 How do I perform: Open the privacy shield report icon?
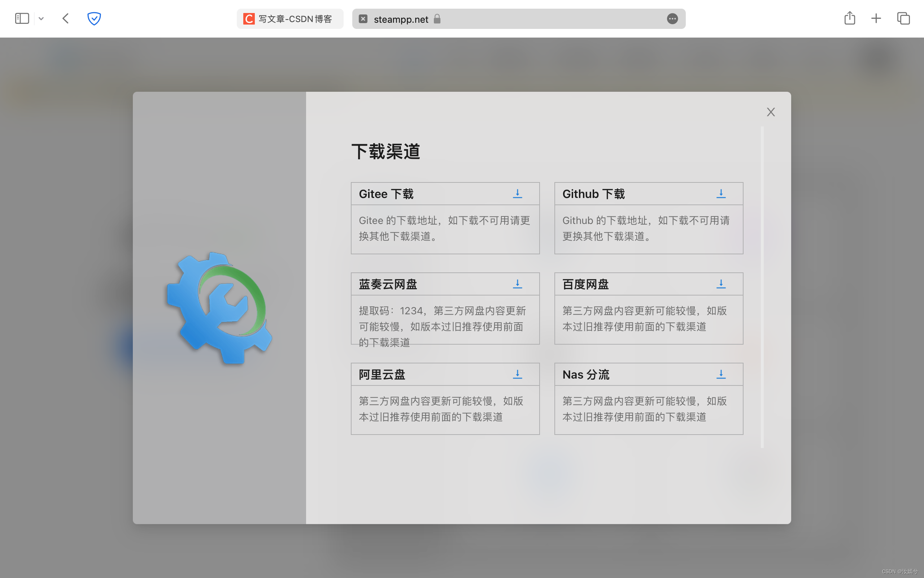coord(94,18)
